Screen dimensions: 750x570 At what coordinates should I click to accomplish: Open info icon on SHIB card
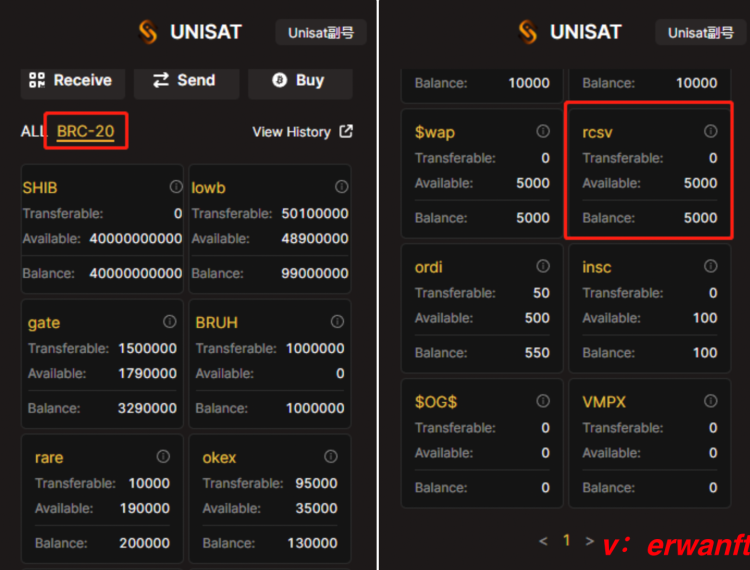pos(176,186)
